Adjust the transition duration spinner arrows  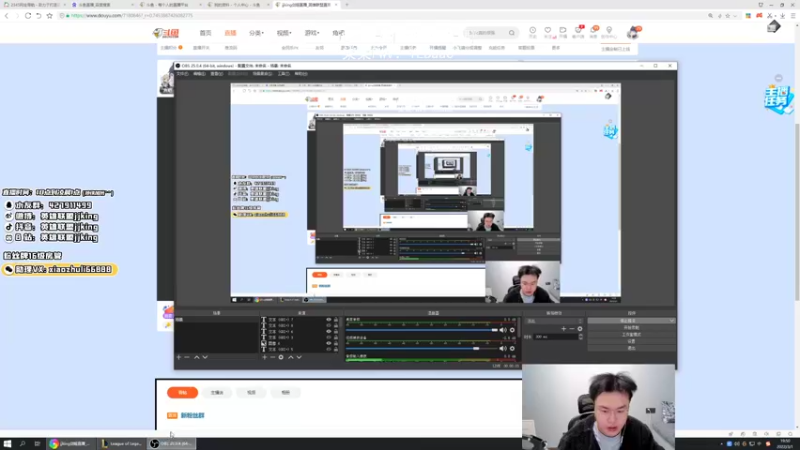[580, 337]
